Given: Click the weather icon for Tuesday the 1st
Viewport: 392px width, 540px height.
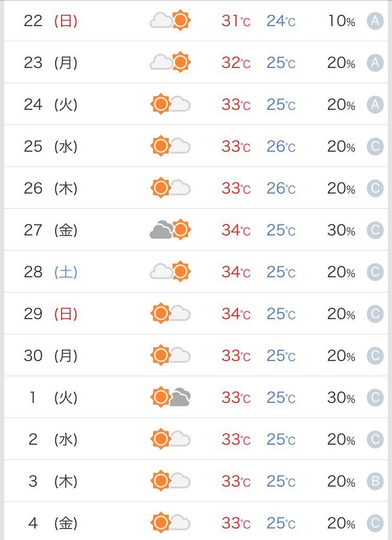Looking at the screenshot, I should point(170,397).
